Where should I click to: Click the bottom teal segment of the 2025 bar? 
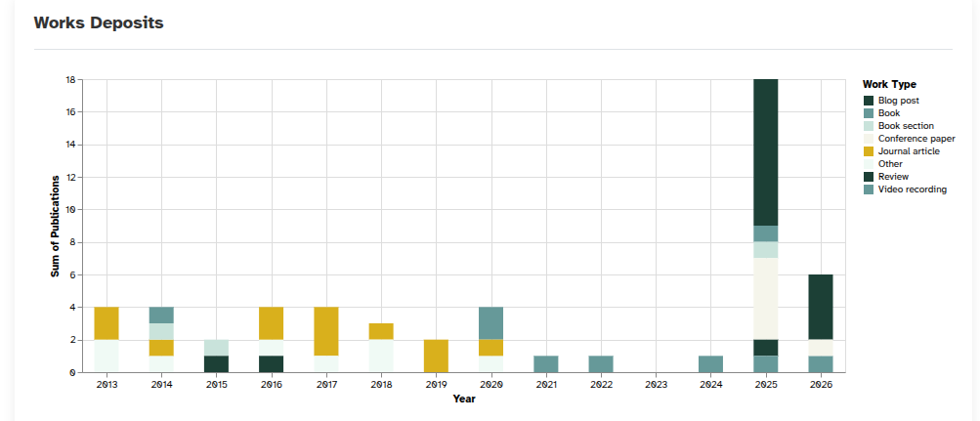[766, 364]
